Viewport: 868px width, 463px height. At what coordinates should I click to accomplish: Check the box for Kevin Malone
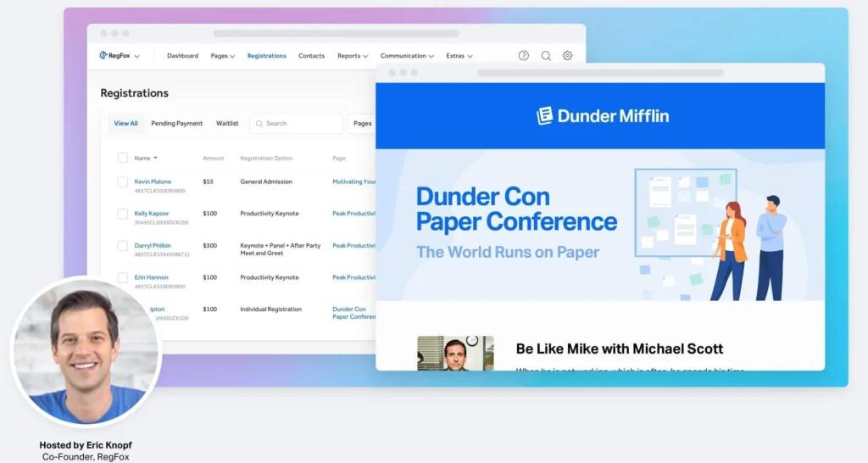click(x=123, y=181)
